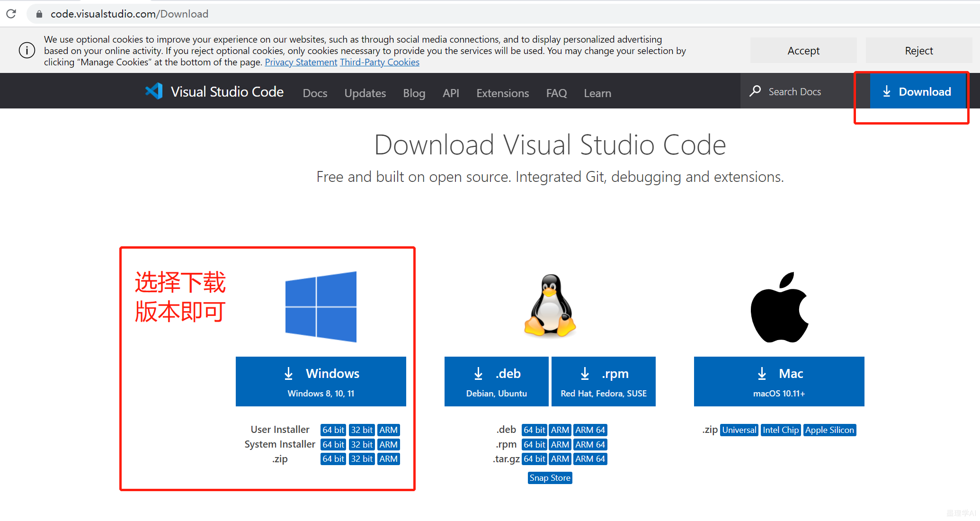Select .tar.gz ARM 64

pos(590,459)
